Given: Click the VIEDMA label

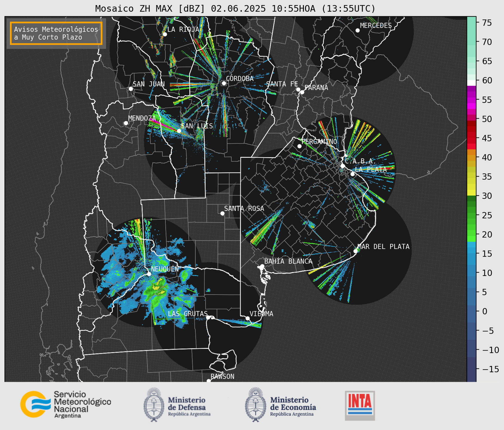Looking at the screenshot, I should pos(261,314).
